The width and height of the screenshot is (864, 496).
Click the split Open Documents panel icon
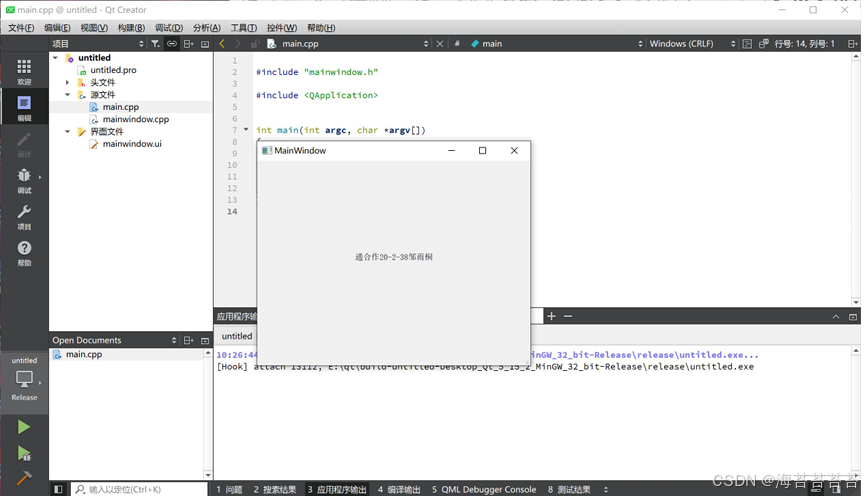[x=188, y=340]
